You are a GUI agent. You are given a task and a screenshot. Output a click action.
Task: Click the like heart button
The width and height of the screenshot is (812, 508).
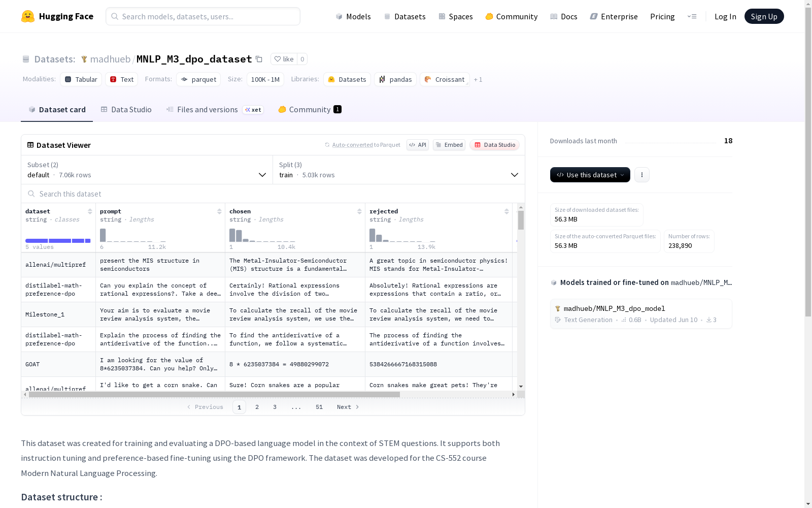pyautogui.click(x=284, y=59)
